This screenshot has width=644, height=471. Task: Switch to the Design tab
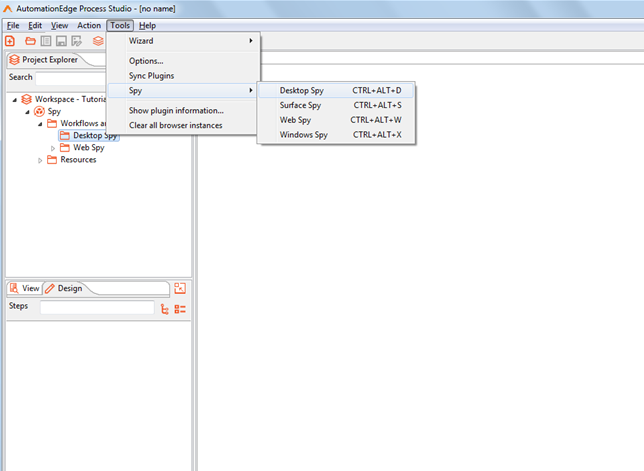click(x=64, y=288)
